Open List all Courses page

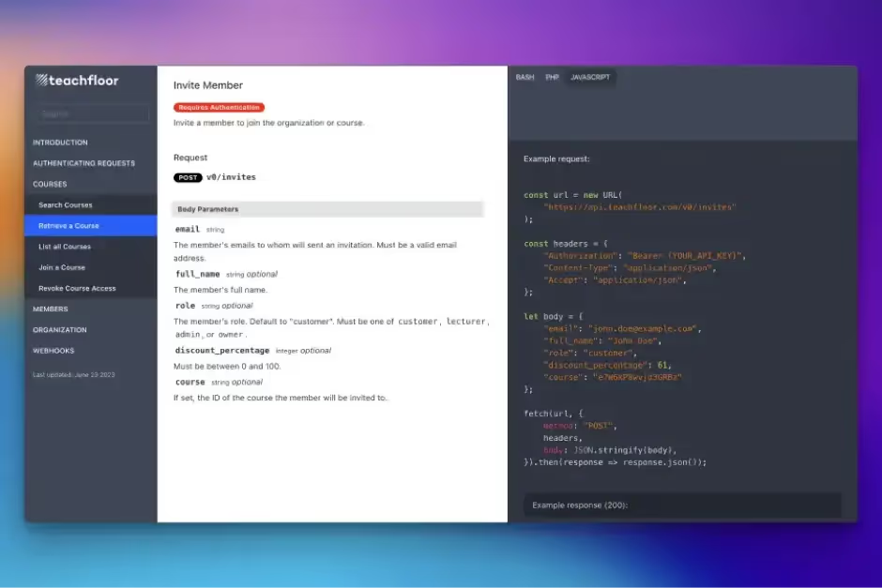[91, 247]
